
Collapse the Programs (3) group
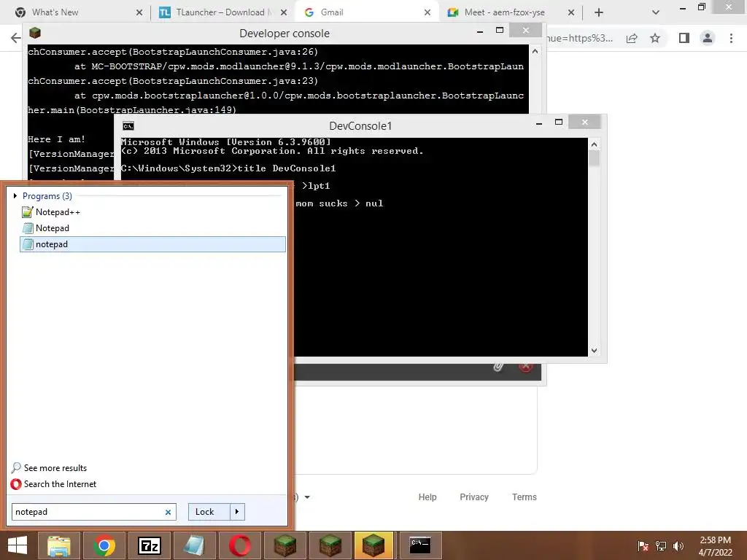pyautogui.click(x=15, y=195)
